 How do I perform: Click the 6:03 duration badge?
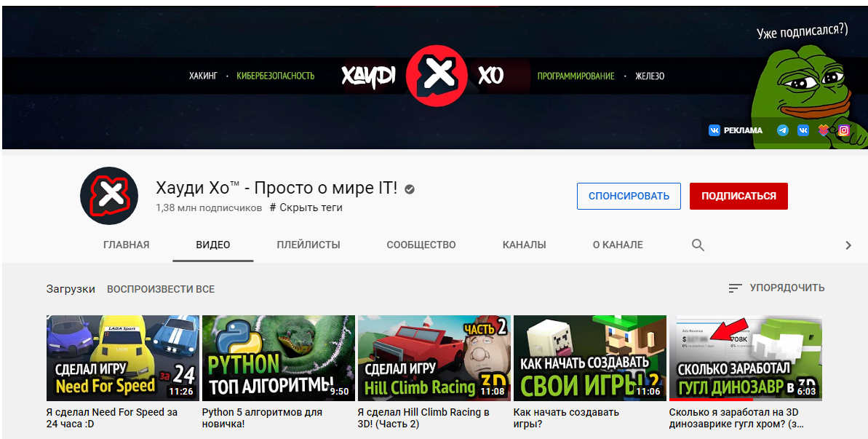coord(806,392)
